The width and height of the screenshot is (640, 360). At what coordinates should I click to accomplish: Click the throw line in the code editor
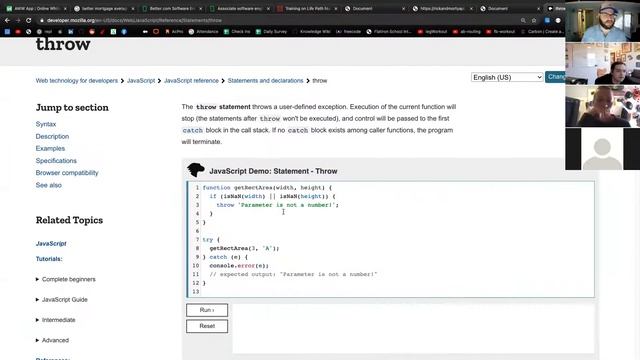click(278, 205)
